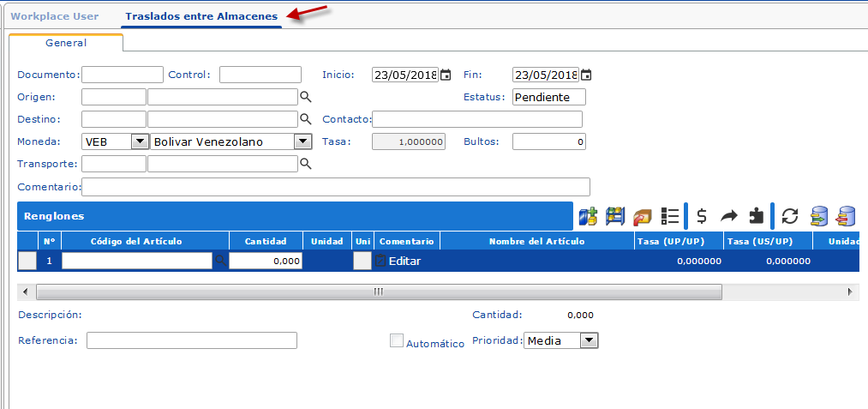Click the article code input in row 1
The image size is (868, 409).
[137, 261]
